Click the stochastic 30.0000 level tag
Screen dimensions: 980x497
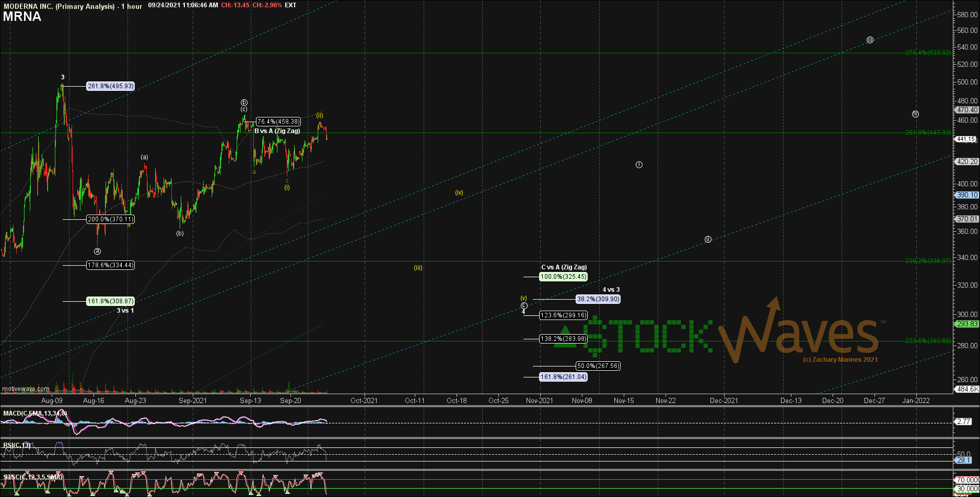(x=967, y=489)
